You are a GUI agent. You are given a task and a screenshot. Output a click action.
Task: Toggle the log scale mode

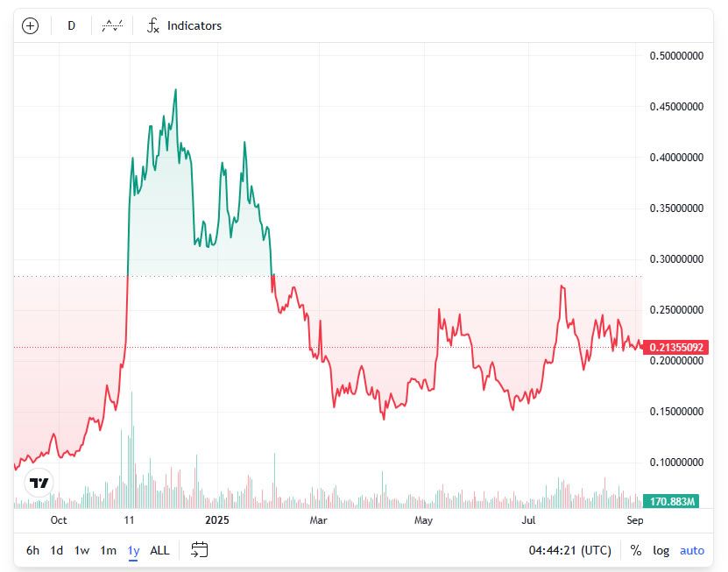click(x=661, y=550)
